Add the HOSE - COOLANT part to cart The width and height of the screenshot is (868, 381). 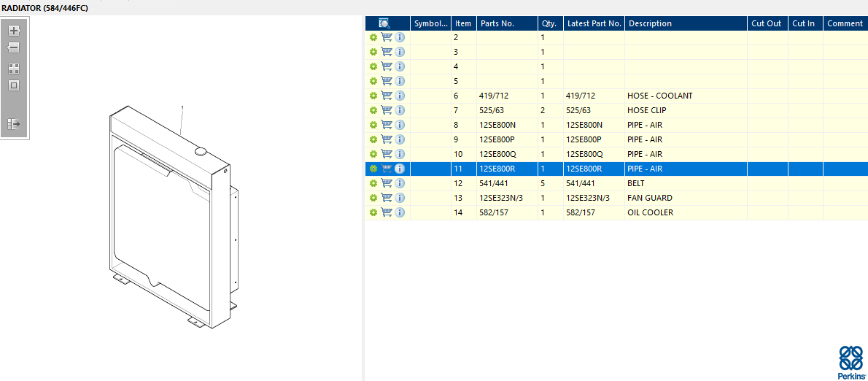(x=387, y=96)
